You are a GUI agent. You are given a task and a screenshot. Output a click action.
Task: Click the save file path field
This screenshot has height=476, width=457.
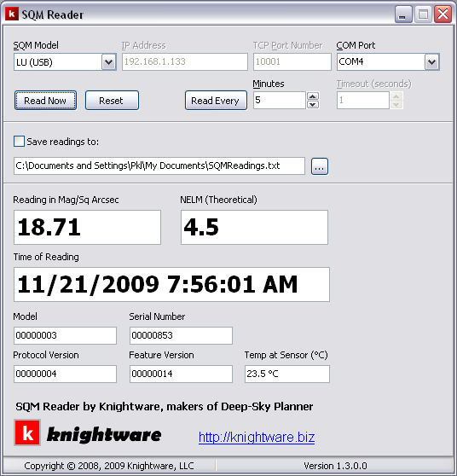159,166
